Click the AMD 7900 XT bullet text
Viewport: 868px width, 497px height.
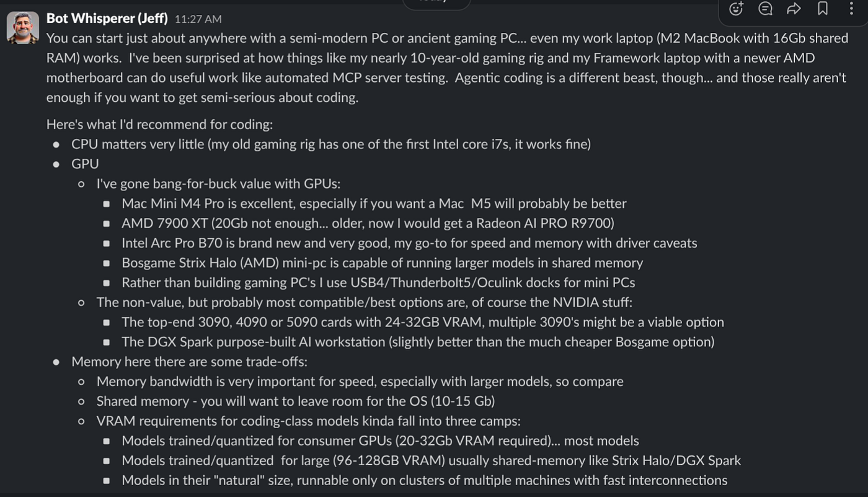368,223
